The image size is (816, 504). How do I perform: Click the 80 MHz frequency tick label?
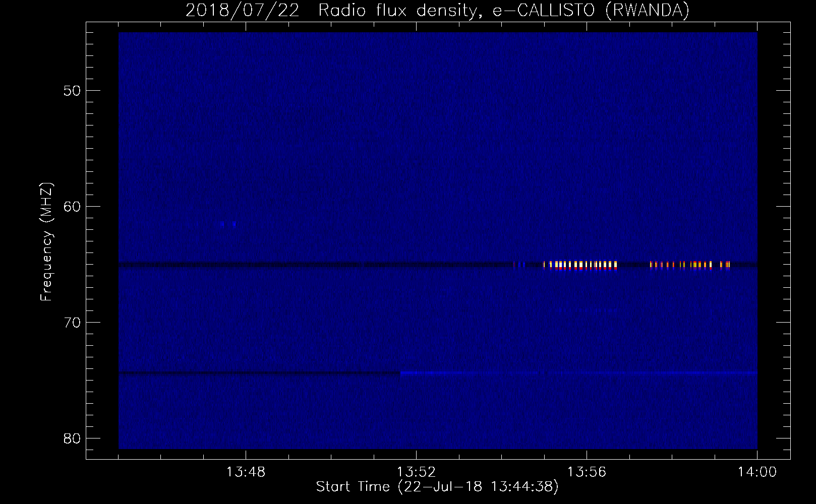(73, 438)
